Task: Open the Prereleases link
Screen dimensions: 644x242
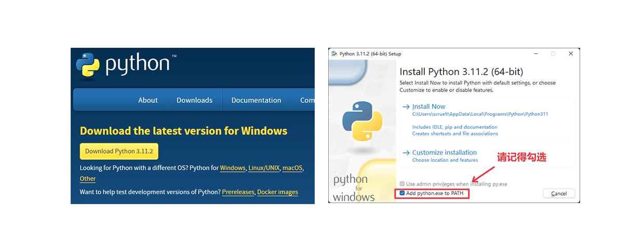Action: pos(238,192)
